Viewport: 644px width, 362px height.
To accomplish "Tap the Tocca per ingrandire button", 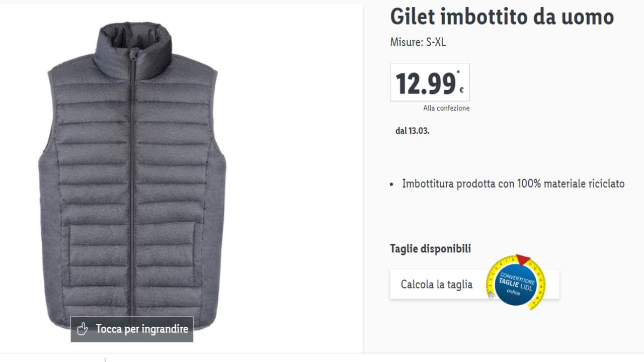I will click(132, 329).
